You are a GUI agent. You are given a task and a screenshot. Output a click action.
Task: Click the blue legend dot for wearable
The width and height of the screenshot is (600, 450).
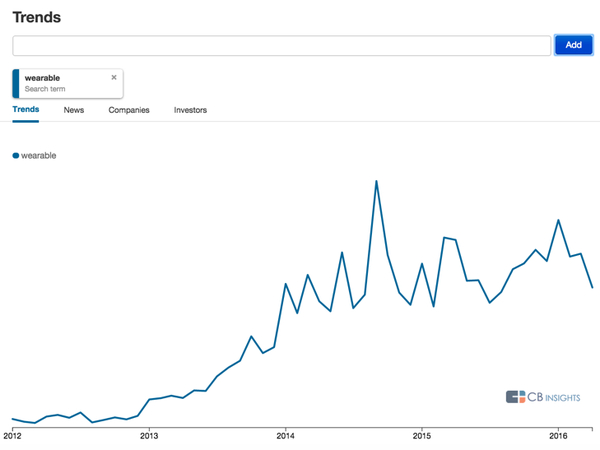[16, 155]
